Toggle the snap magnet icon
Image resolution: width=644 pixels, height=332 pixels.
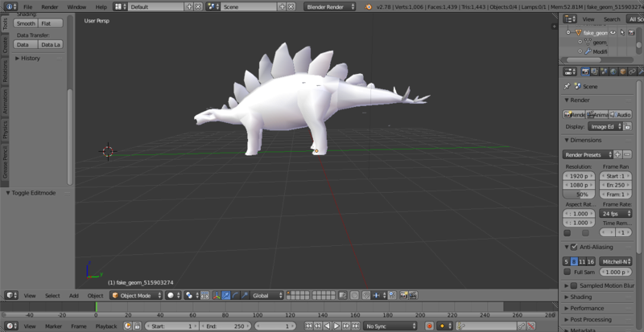click(x=365, y=296)
